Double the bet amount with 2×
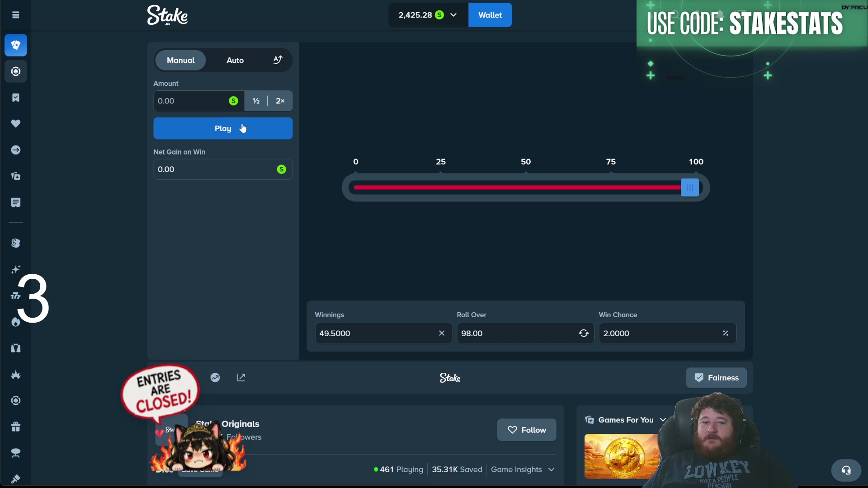This screenshot has height=488, width=868. (x=280, y=101)
